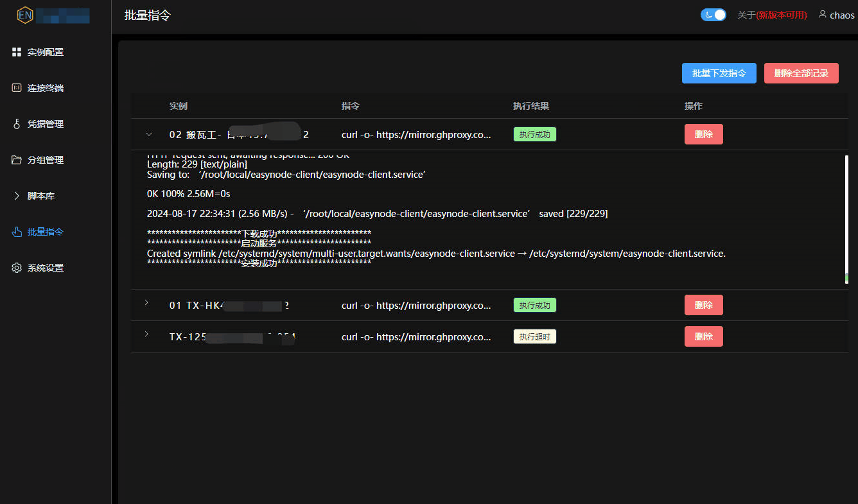Click the 启动服务 log line
The image size is (858, 504).
tap(259, 243)
